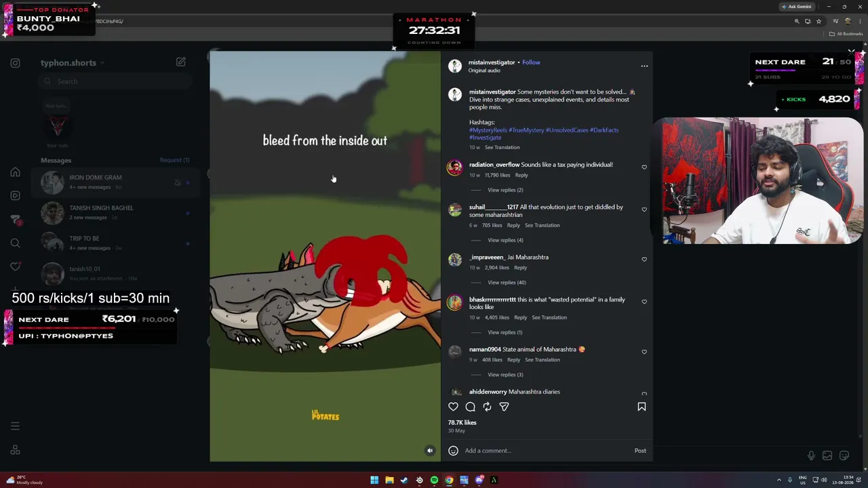Like bhaskrrrr's wasted potential comment
The width and height of the screenshot is (868, 488).
point(644,302)
